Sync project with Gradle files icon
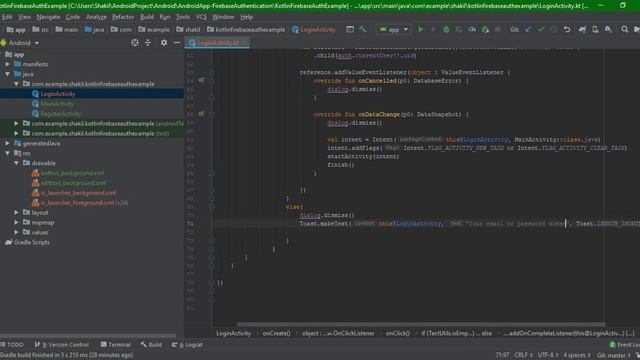The image size is (640, 360). click(582, 29)
